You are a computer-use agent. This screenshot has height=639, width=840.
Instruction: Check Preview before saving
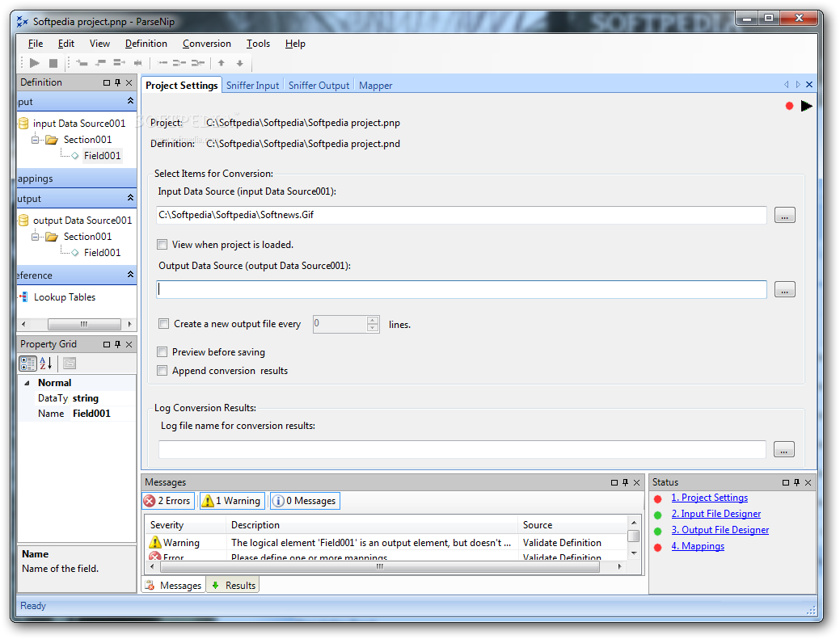click(x=162, y=351)
